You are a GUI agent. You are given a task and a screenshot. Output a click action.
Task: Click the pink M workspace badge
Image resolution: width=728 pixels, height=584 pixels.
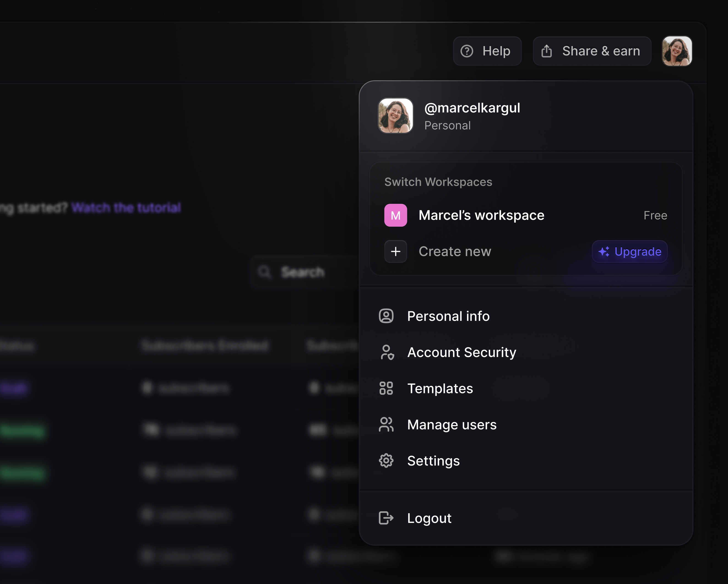395,215
